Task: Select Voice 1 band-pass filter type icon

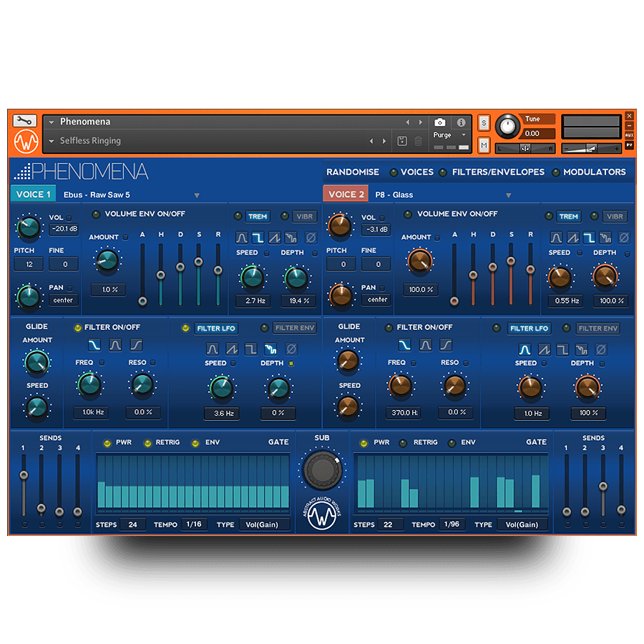Action: (115, 345)
